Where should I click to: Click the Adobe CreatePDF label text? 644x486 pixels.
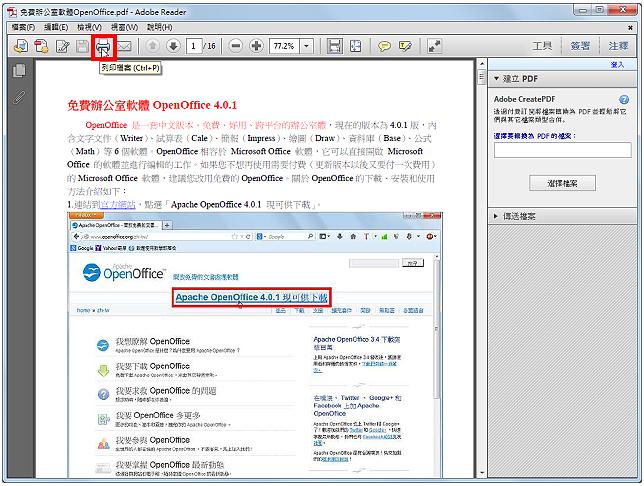pyautogui.click(x=524, y=99)
